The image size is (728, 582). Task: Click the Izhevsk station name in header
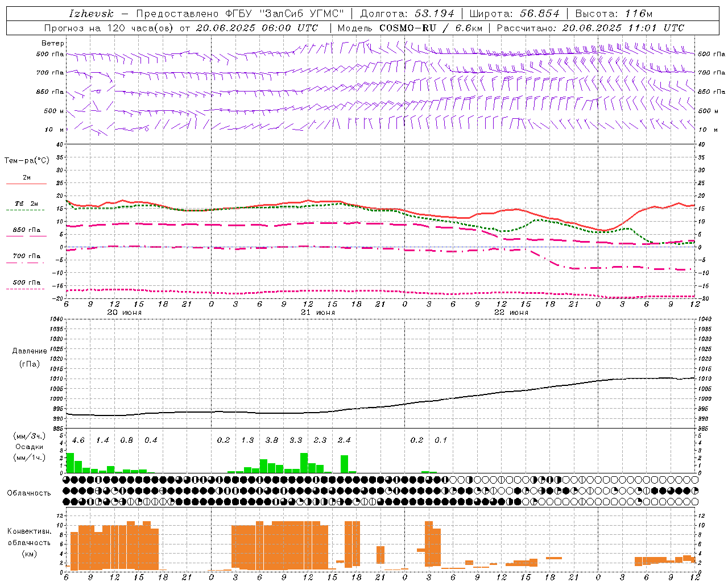click(x=91, y=14)
